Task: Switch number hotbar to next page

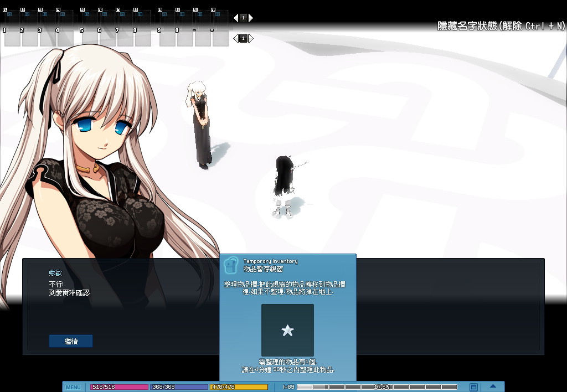Action: (251, 38)
